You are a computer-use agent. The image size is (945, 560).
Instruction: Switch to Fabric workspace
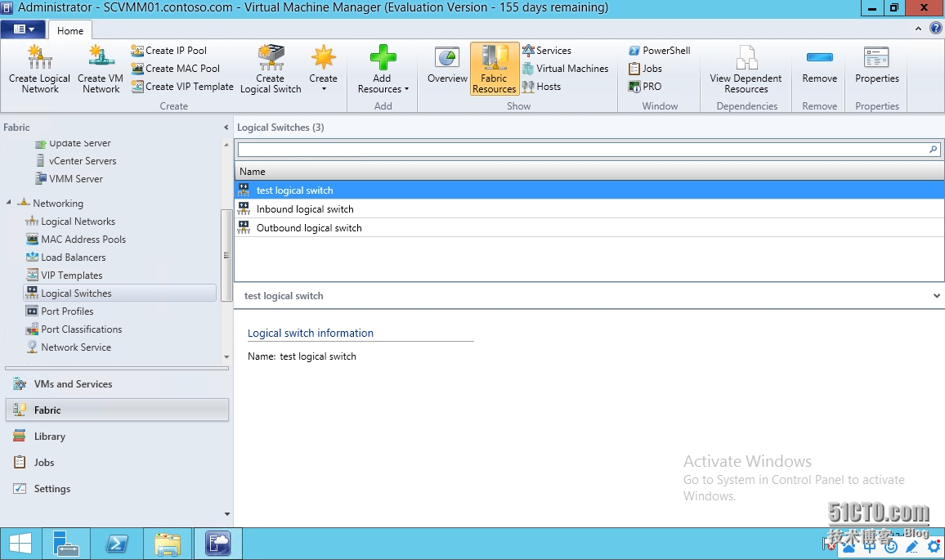[x=117, y=410]
